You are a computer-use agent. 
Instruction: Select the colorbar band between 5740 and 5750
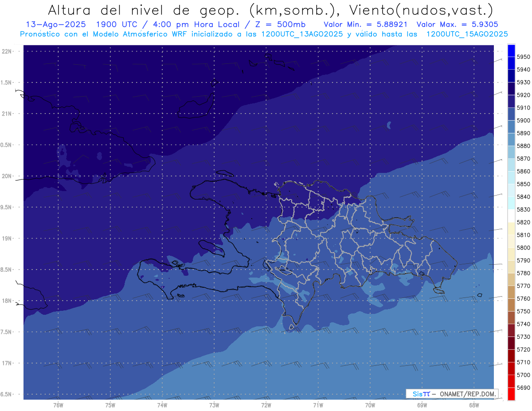pos(511,317)
